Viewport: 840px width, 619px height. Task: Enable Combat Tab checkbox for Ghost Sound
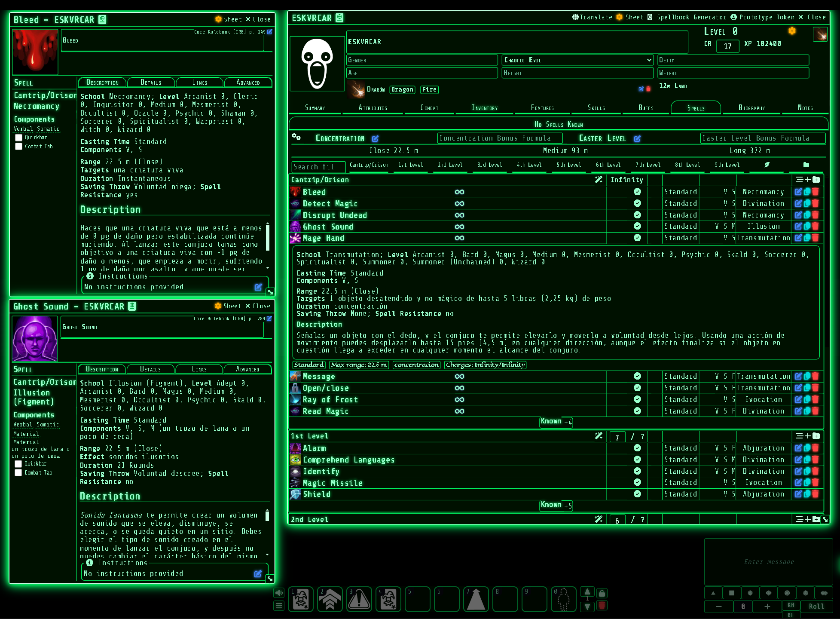18,472
